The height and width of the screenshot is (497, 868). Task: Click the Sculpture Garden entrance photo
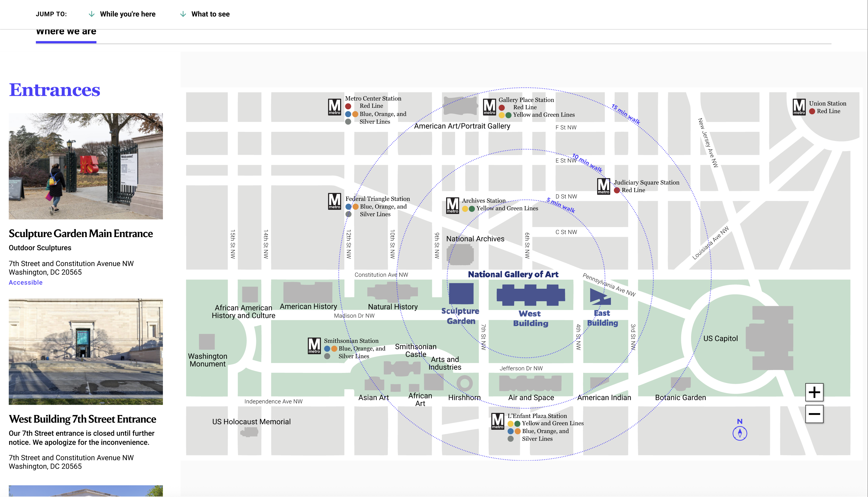pos(86,166)
